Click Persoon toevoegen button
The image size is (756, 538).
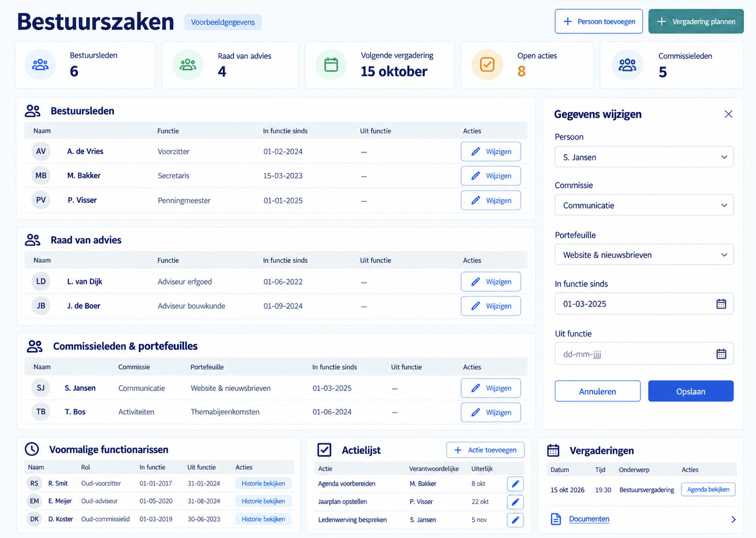click(599, 21)
